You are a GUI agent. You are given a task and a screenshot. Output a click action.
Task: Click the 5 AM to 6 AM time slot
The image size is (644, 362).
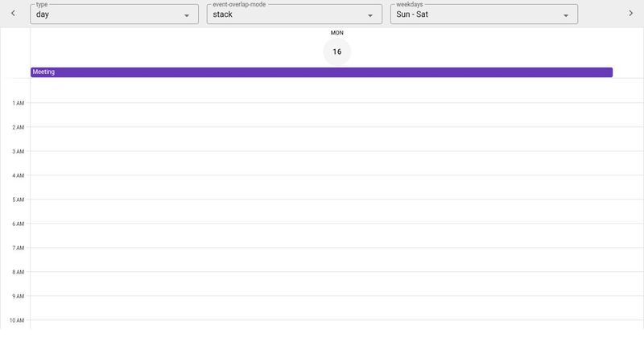point(336,212)
